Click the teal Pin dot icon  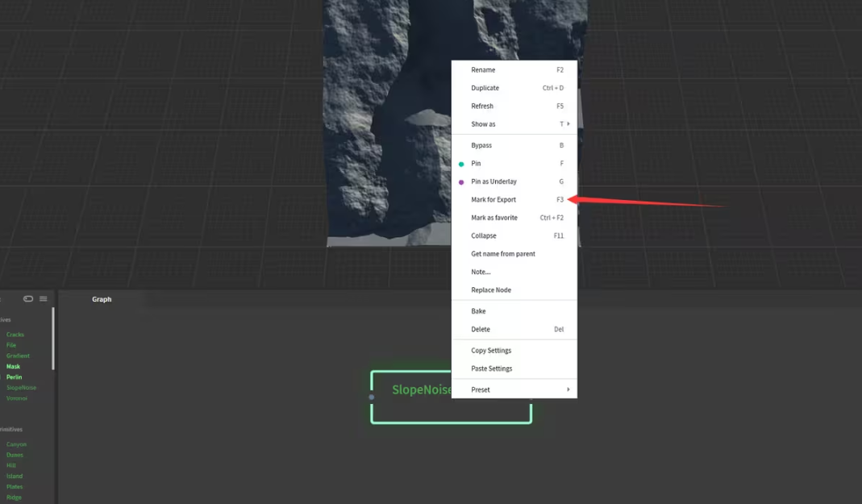pyautogui.click(x=461, y=164)
